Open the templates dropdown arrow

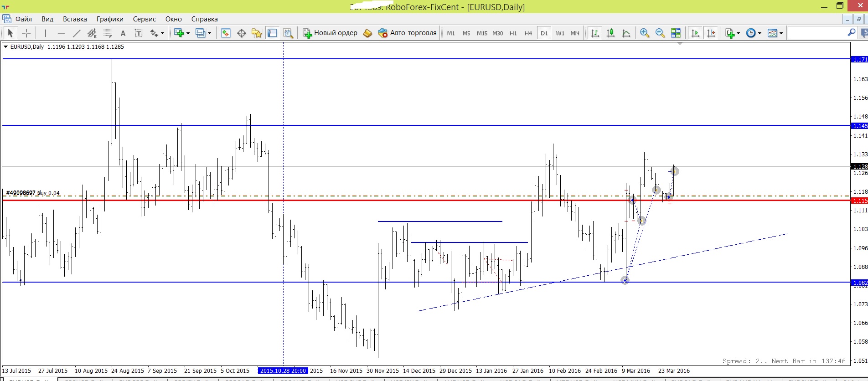(781, 33)
